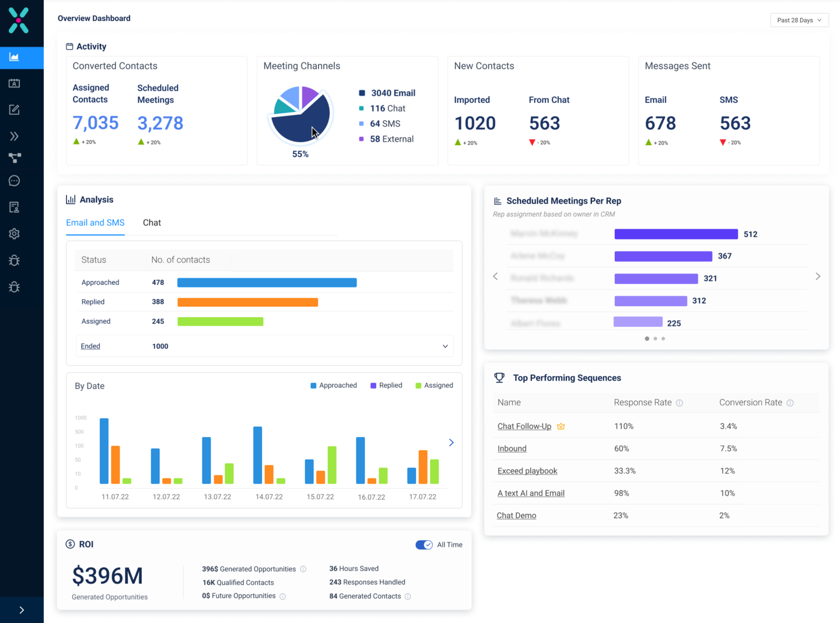Switch to the Chat tab in Analysis
This screenshot has height=623, width=840.
coord(152,222)
